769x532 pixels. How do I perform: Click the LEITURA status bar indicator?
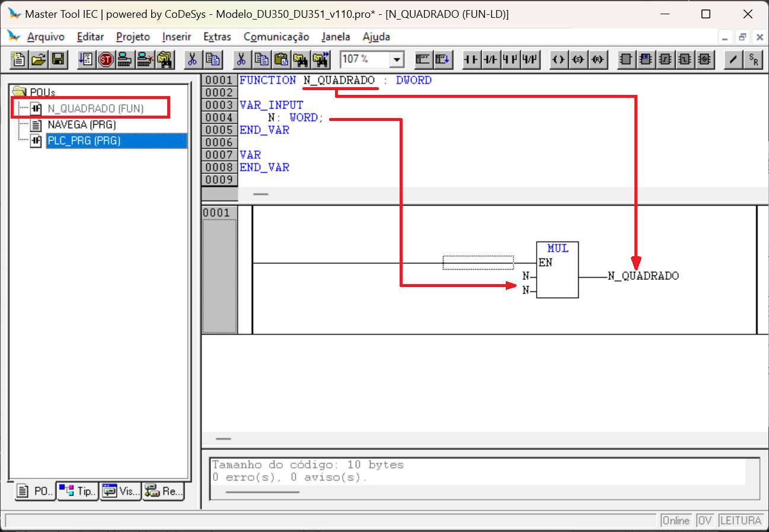point(741,521)
